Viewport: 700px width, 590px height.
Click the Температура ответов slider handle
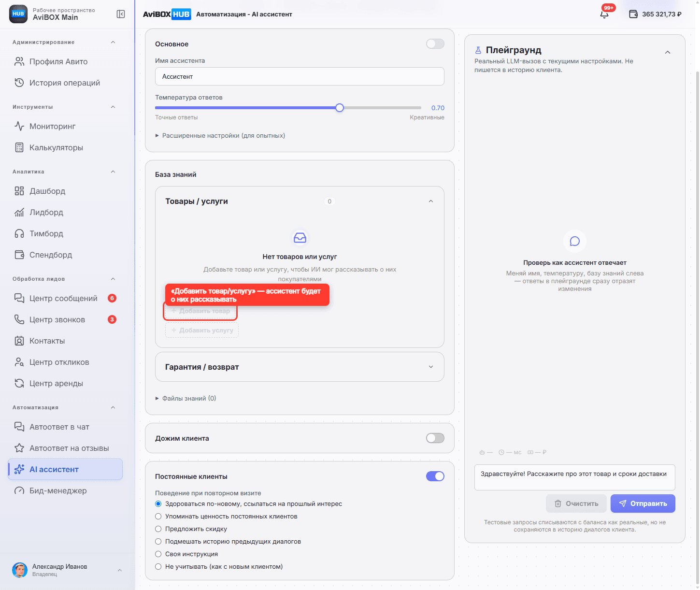coord(340,108)
